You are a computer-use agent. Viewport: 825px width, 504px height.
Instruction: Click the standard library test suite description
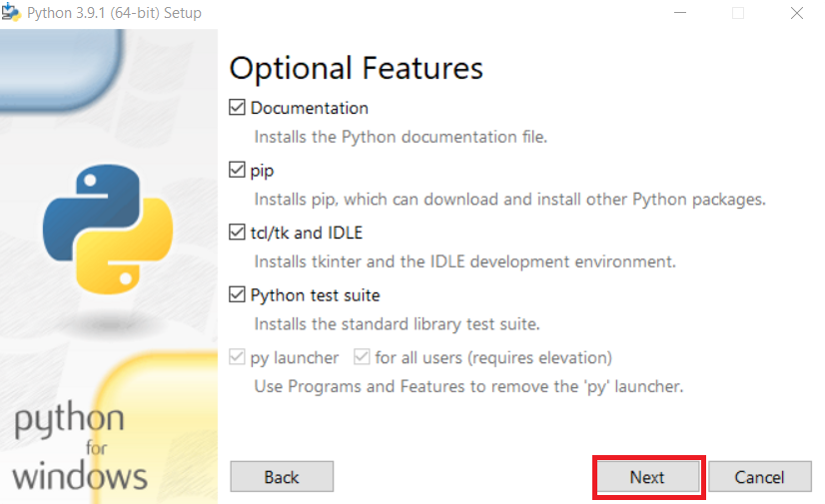pos(397,324)
